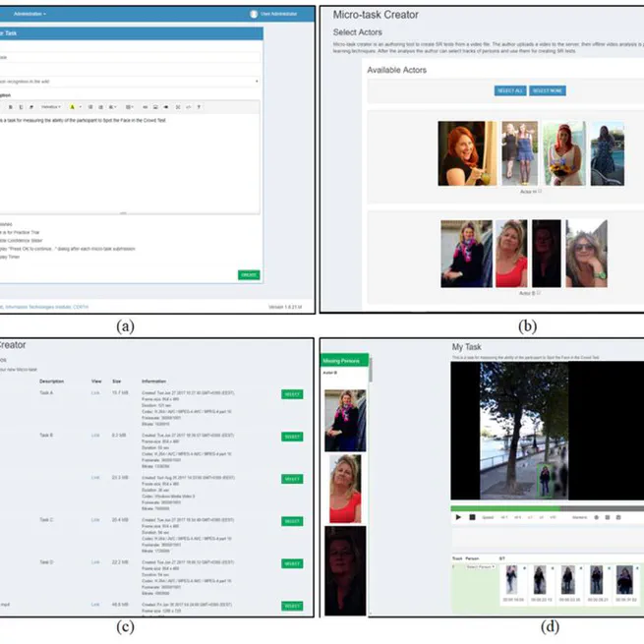Viewport: 644px width, 644px height.
Task: Click the insert picture icon in editor
Action: [x=155, y=107]
